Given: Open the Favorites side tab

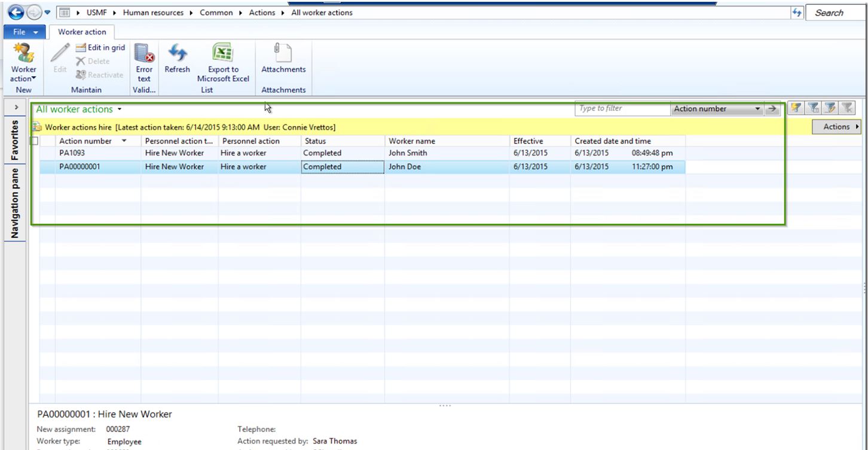Looking at the screenshot, I should (16, 140).
